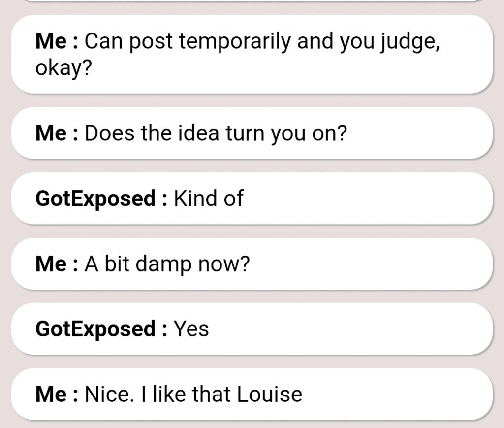Click the "Me" label before "Nice. I like"
The height and width of the screenshot is (428, 504).
click(51, 394)
